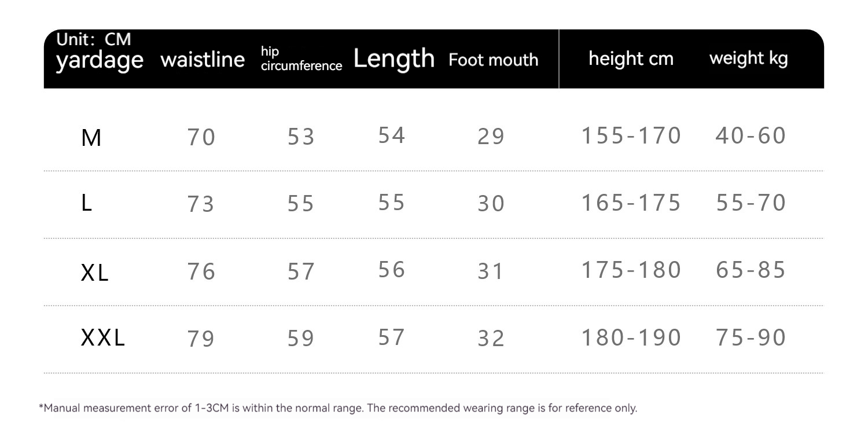Click the "Unit: CM" label

pos(94,39)
